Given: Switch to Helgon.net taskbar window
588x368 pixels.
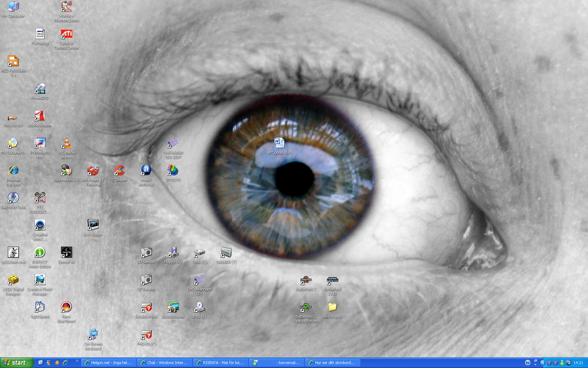Looking at the screenshot, I should coord(108,363).
